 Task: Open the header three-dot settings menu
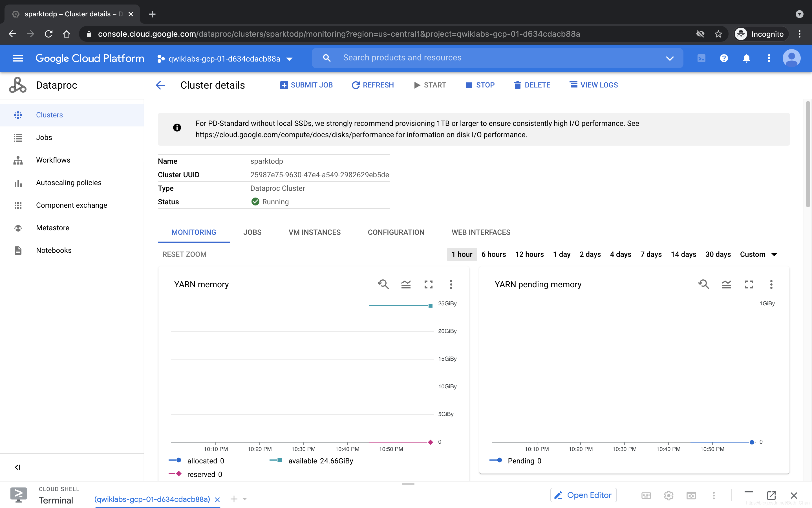[x=769, y=58]
